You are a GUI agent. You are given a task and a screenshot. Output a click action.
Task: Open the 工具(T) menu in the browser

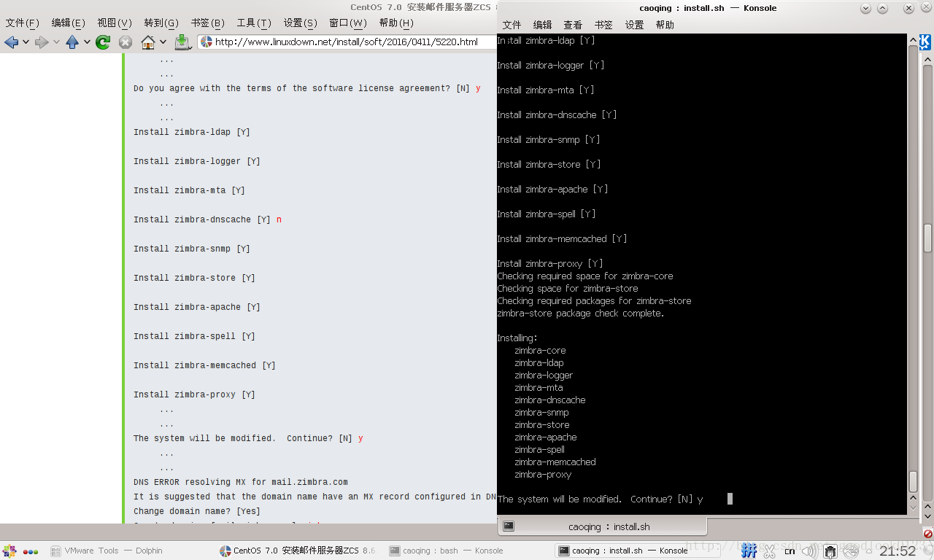pos(254,23)
